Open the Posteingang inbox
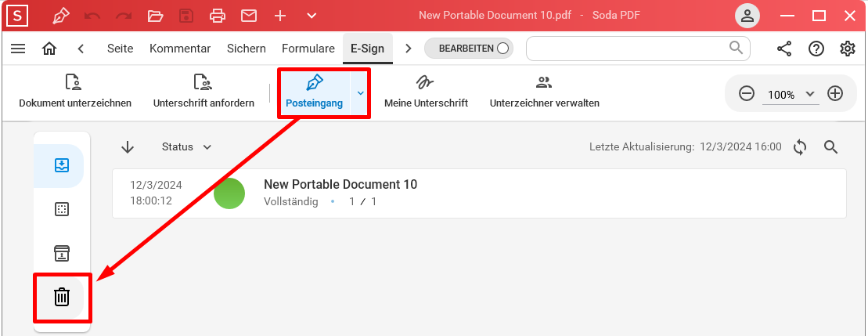Screen dimensions: 868x336 (x=315, y=92)
